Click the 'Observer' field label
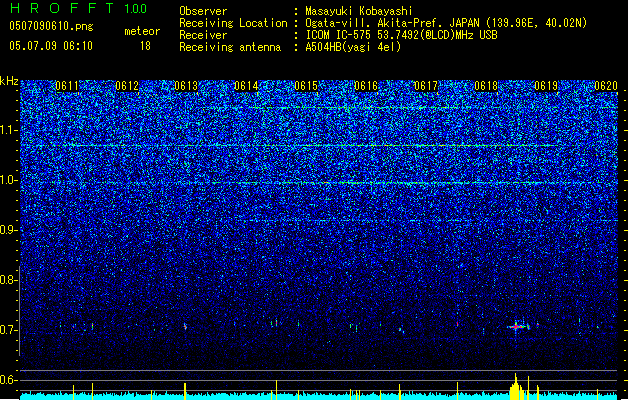The height and width of the screenshot is (400, 629). tap(203, 11)
